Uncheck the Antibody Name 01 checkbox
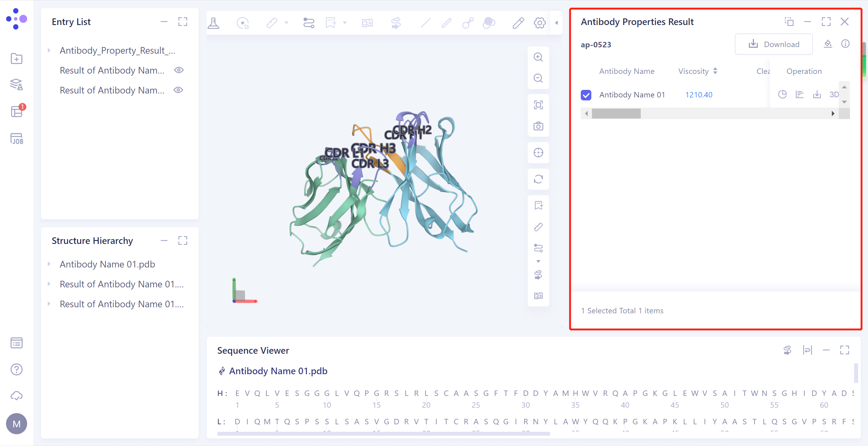 pyautogui.click(x=586, y=95)
